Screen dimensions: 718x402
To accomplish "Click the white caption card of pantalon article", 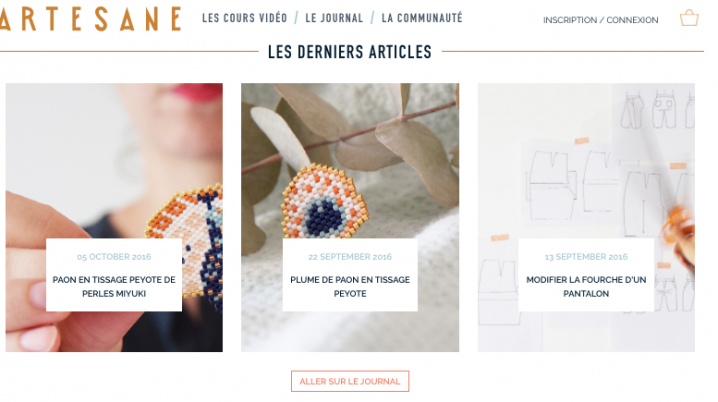I will pos(586,275).
